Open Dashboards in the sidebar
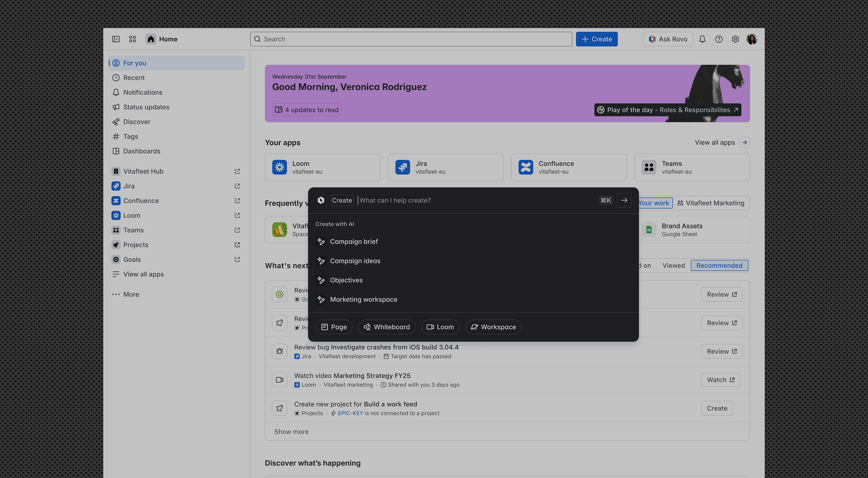Image resolution: width=868 pixels, height=478 pixels. pyautogui.click(x=176, y=151)
